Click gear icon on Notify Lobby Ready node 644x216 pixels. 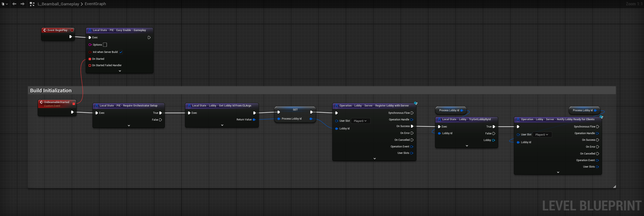click(x=601, y=117)
